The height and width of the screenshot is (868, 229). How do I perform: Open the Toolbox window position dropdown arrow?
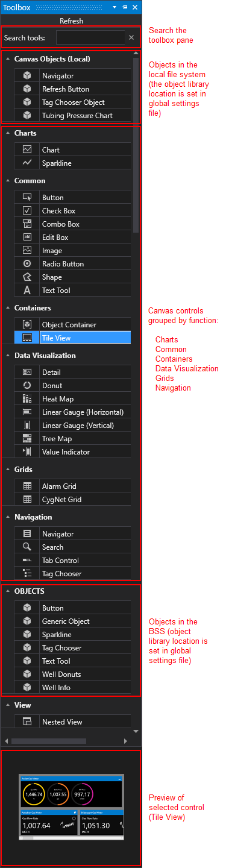pyautogui.click(x=114, y=7)
